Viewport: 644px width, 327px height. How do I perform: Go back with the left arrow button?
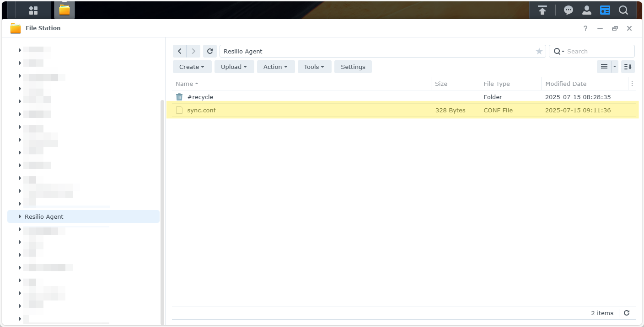click(x=180, y=51)
